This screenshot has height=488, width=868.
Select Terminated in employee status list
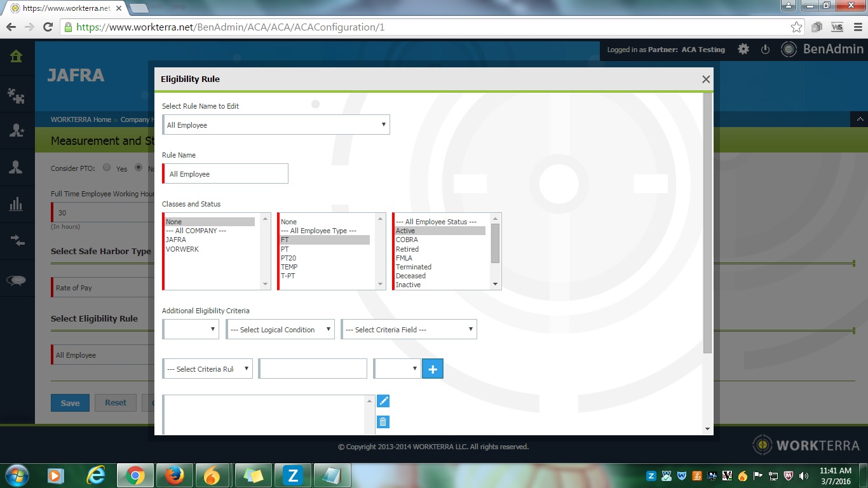point(414,267)
